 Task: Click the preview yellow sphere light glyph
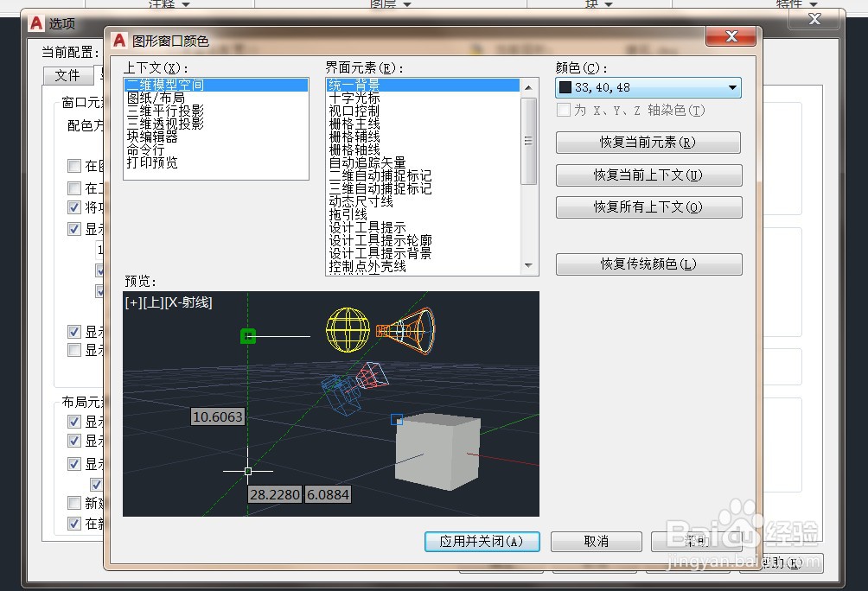pyautogui.click(x=348, y=330)
